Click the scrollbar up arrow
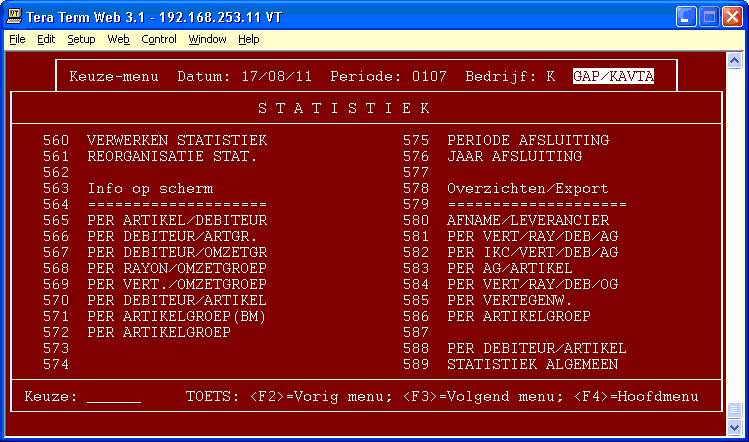 tap(735, 59)
